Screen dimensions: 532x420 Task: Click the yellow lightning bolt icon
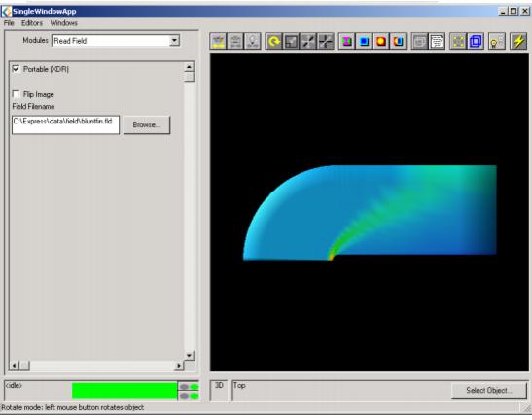tap(518, 42)
